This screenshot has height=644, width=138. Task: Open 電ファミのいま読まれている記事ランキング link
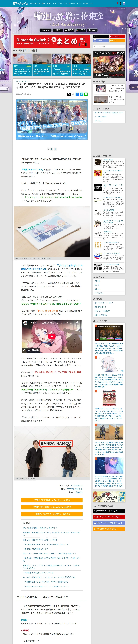pyautogui.click(x=109, y=113)
